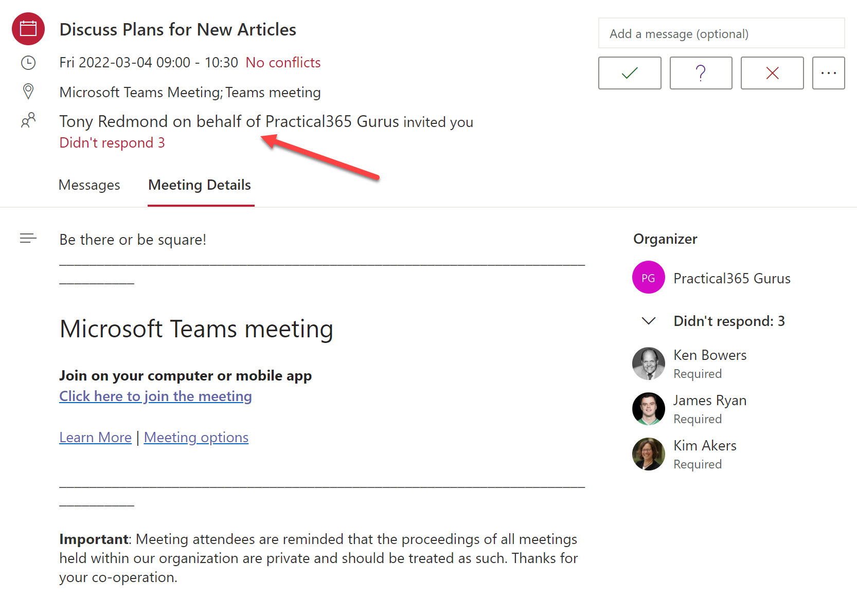
Task: Click here to join the meeting link
Action: pyautogui.click(x=155, y=396)
